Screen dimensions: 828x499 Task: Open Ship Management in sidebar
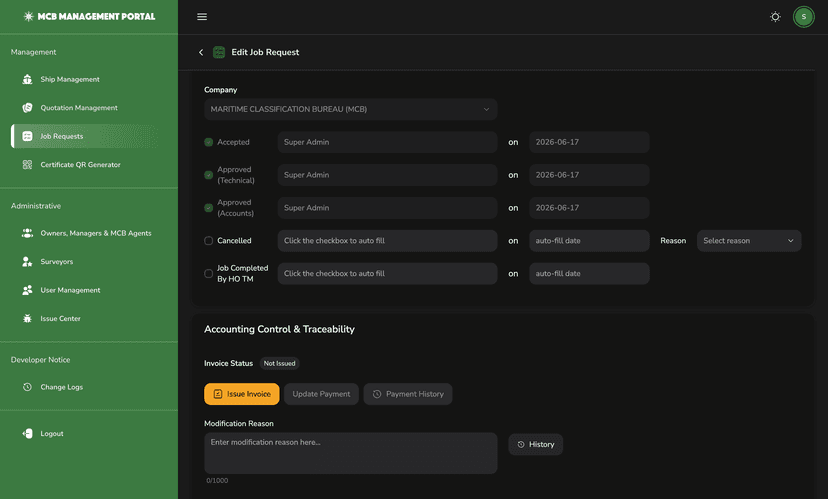point(84,79)
